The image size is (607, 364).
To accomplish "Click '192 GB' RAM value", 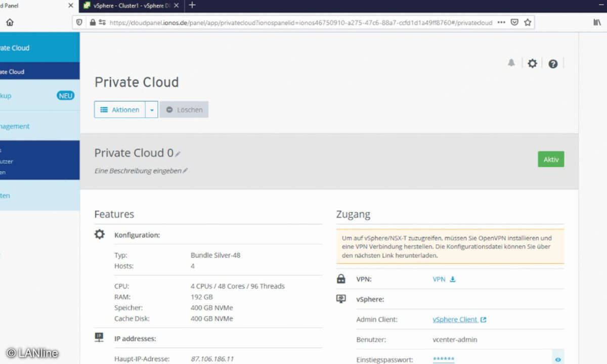I will click(202, 297).
